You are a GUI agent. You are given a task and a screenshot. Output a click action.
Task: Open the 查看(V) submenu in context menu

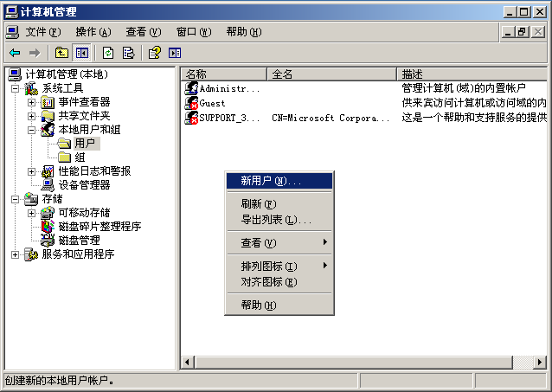pos(279,242)
